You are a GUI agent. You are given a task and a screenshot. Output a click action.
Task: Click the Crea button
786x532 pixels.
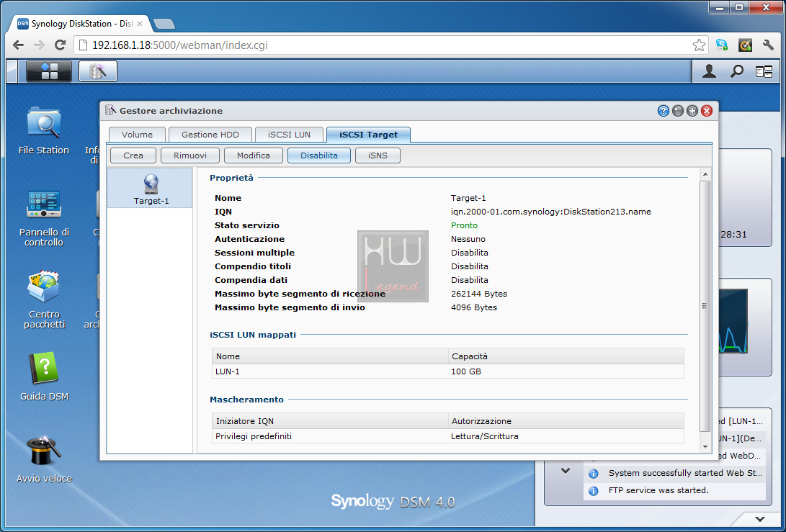click(133, 155)
